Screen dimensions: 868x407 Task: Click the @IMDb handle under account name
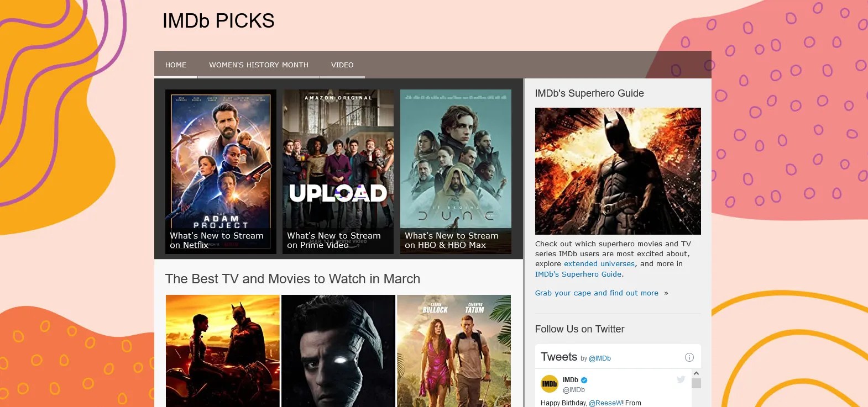(573, 390)
